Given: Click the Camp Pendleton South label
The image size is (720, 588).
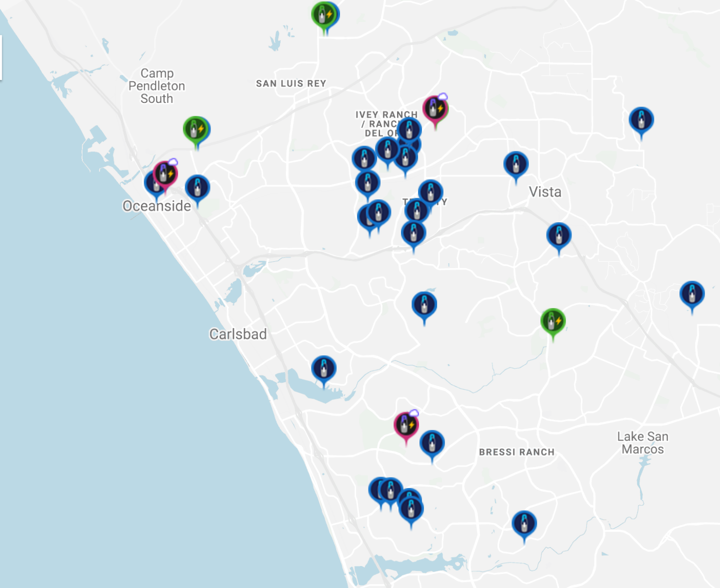Looking at the screenshot, I should coord(156,86).
